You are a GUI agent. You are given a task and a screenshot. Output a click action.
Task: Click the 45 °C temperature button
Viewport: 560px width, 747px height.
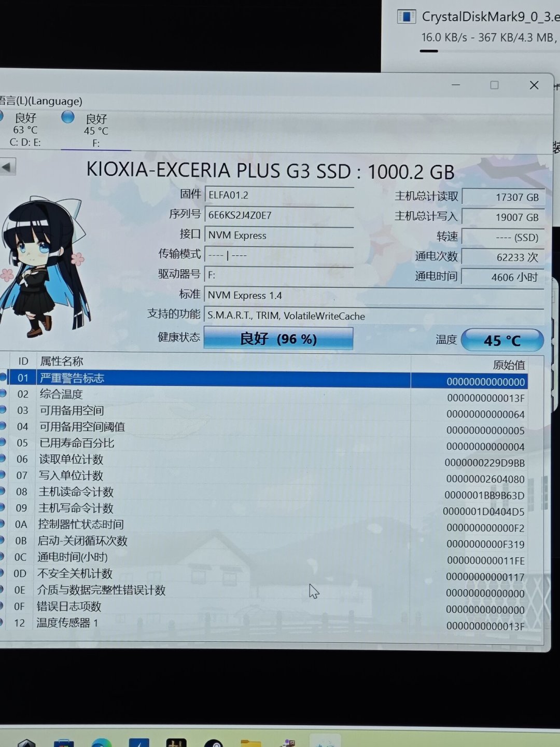[502, 340]
